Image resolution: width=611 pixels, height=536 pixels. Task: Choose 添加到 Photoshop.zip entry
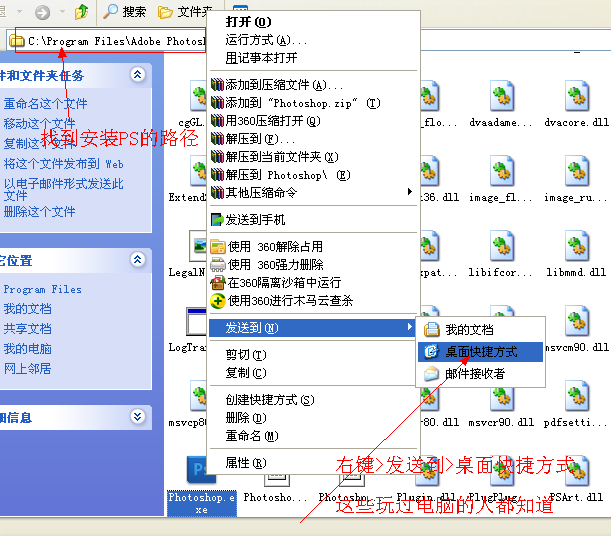pyautogui.click(x=314, y=103)
